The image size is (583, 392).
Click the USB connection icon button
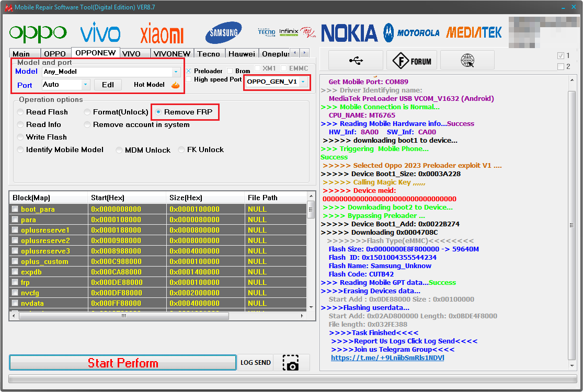(x=356, y=60)
